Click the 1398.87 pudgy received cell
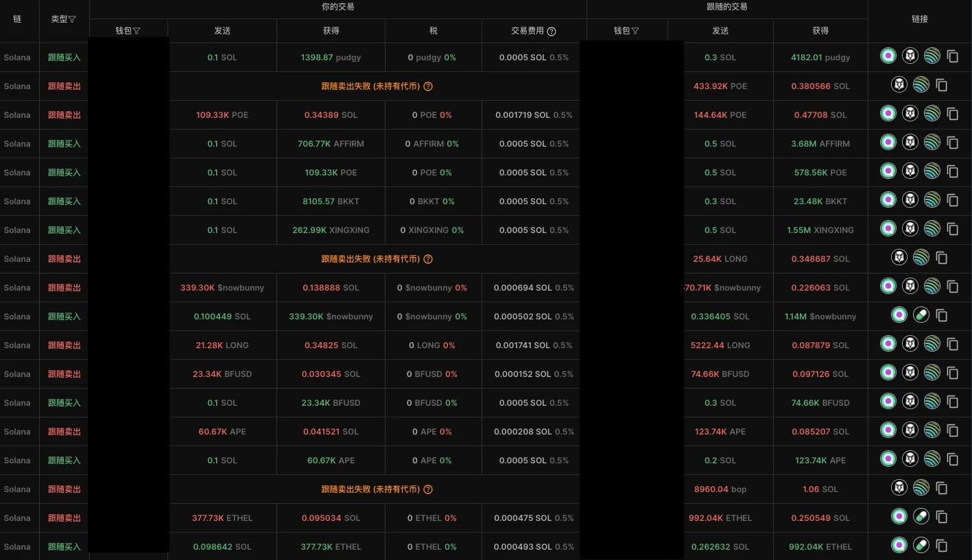The height and width of the screenshot is (560, 972). click(331, 58)
